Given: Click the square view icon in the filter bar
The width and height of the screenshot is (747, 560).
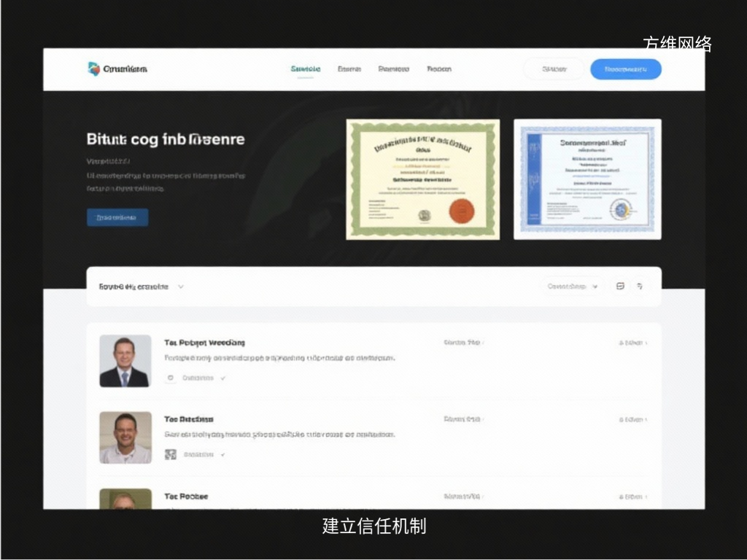Looking at the screenshot, I should pyautogui.click(x=620, y=287).
